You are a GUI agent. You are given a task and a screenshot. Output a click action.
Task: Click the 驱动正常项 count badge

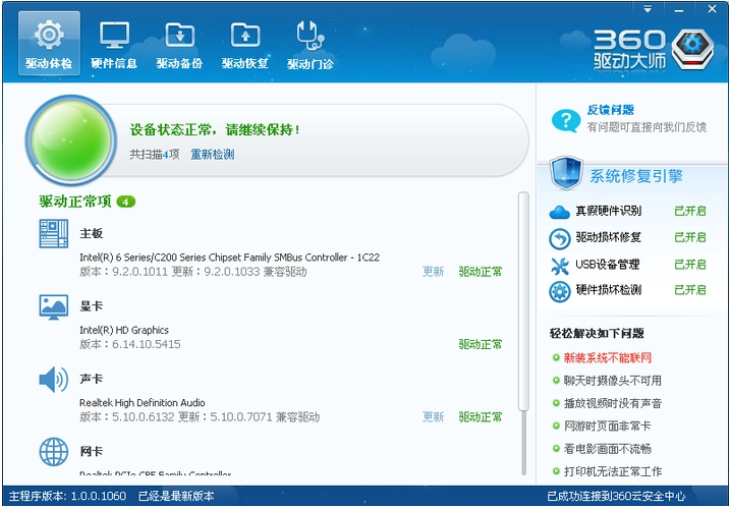tap(126, 202)
